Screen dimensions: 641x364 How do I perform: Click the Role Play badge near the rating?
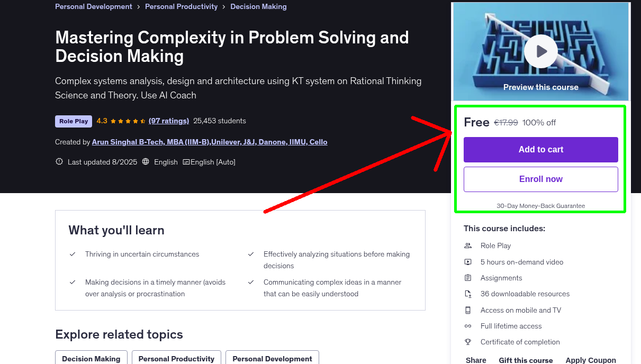click(73, 121)
